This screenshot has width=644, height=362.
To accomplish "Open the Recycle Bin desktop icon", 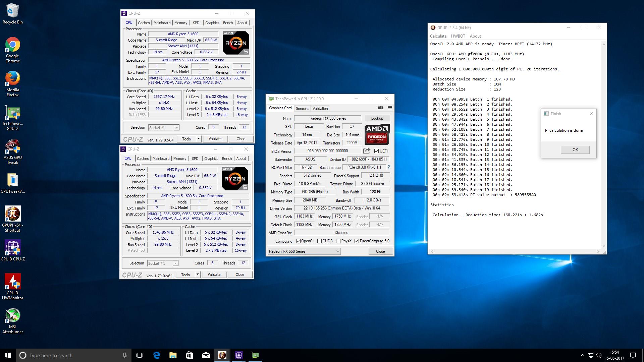I will (13, 13).
